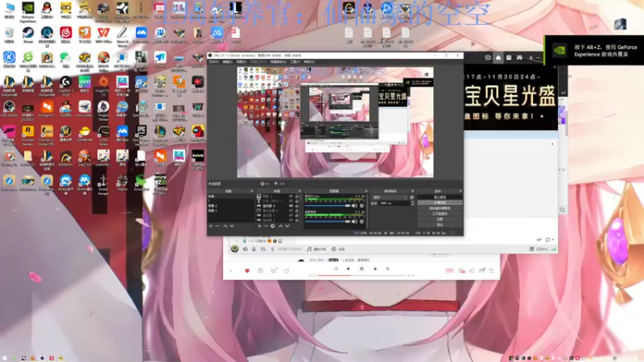Image resolution: width=644 pixels, height=362 pixels.
Task: Launch Steam from the desktop
Action: pos(28,35)
